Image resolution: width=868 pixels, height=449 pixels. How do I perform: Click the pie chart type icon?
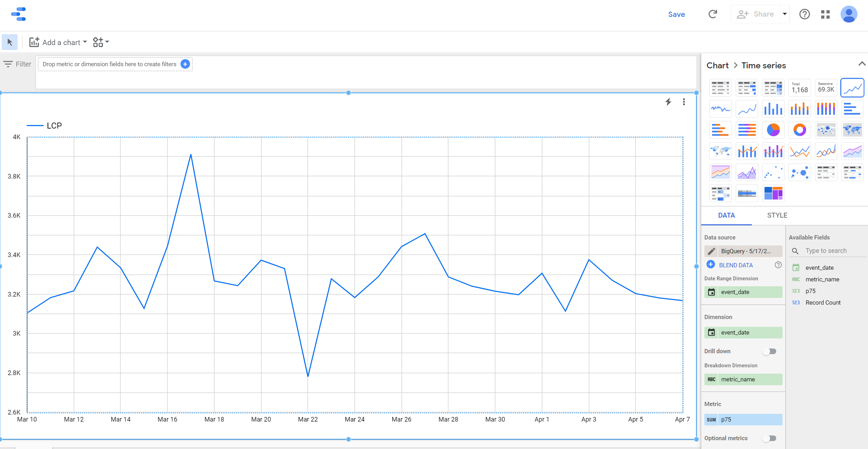point(773,130)
